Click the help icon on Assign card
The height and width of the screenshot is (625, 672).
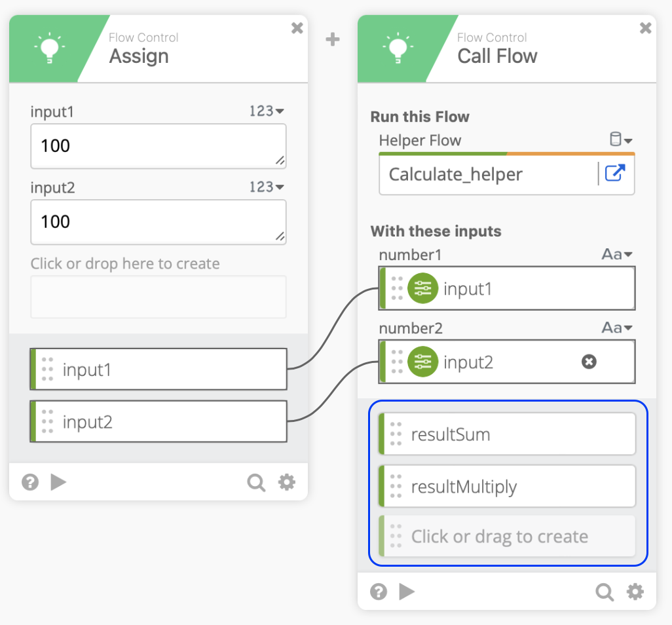pyautogui.click(x=29, y=483)
